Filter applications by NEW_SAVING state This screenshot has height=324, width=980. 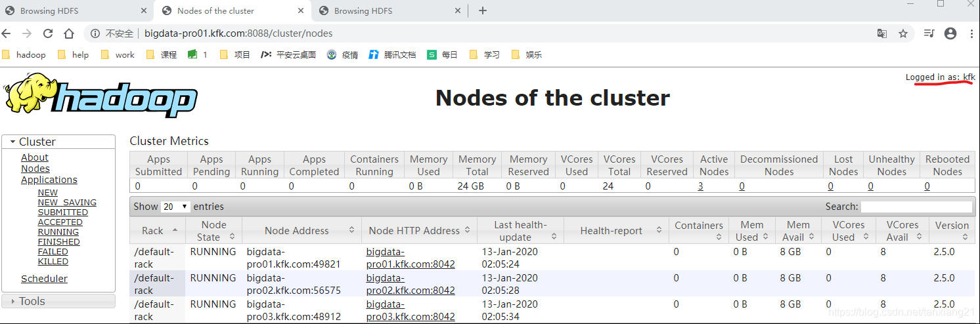pos(67,203)
